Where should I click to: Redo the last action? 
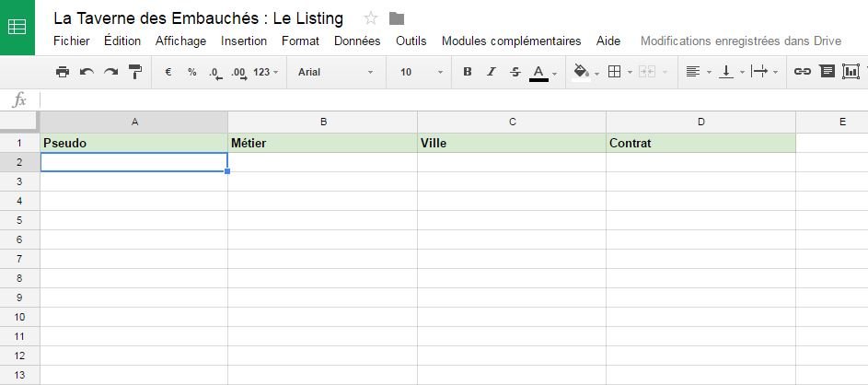[111, 72]
